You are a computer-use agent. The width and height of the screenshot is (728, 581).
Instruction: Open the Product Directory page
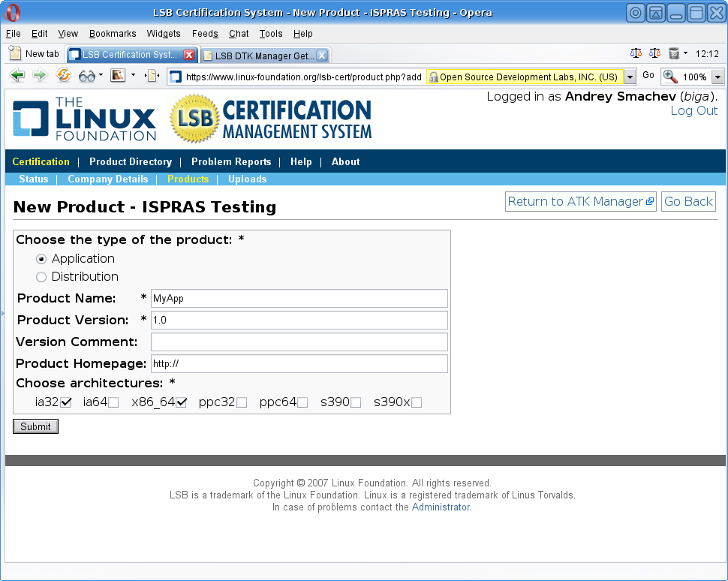pyautogui.click(x=131, y=161)
